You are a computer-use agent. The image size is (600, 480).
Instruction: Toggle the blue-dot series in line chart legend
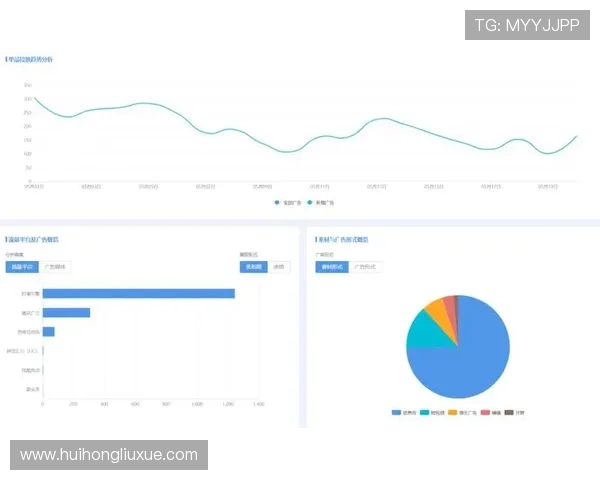point(278,202)
